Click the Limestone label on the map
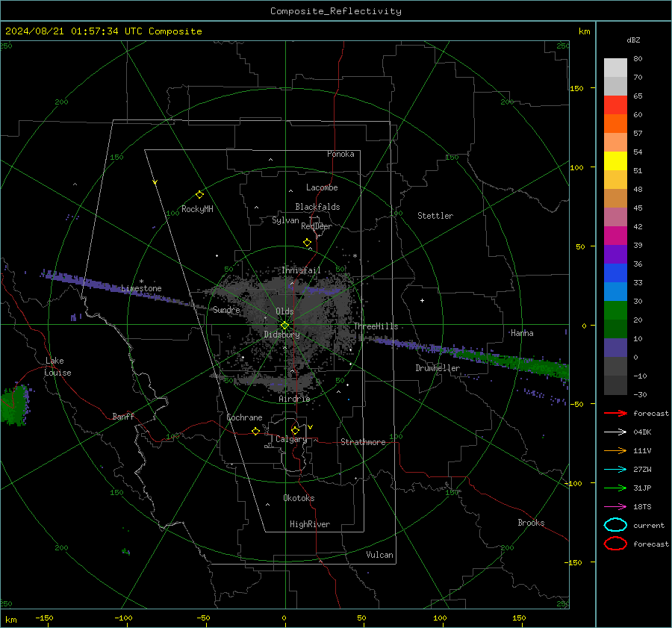 [x=141, y=288]
